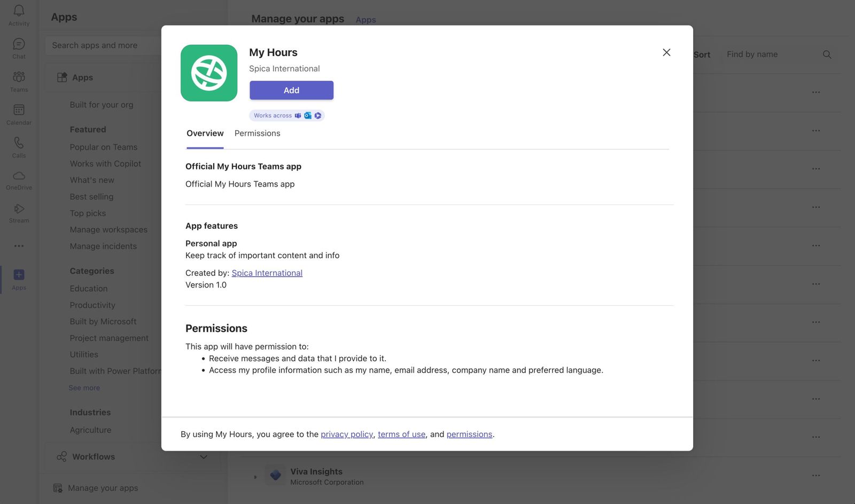This screenshot has width=855, height=504.
Task: Open the Spica International link
Action: pos(267,273)
